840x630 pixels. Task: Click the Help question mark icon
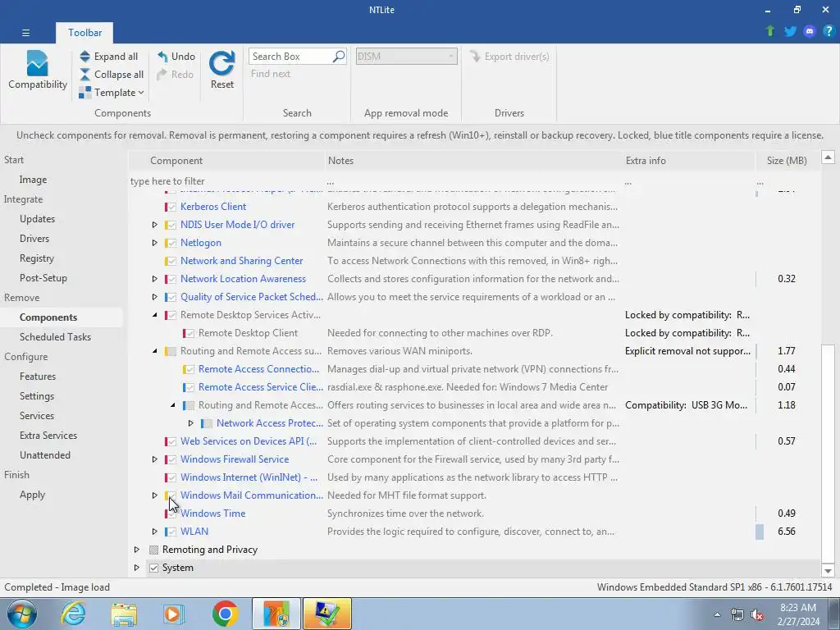click(829, 31)
